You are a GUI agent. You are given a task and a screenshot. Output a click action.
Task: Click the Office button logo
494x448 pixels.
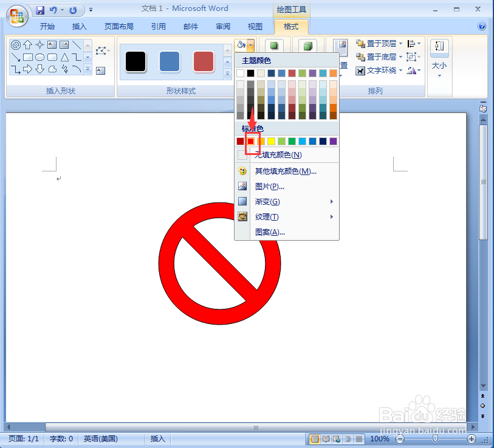(17, 16)
